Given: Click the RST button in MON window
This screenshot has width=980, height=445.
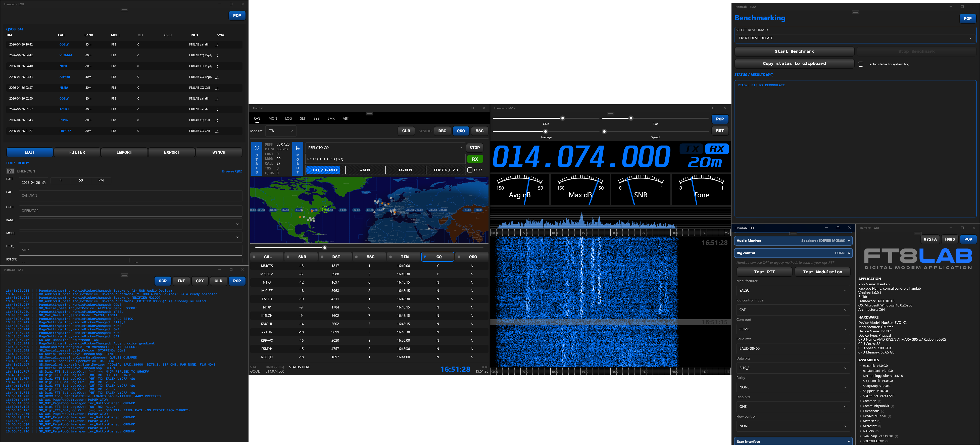Looking at the screenshot, I should [x=720, y=130].
